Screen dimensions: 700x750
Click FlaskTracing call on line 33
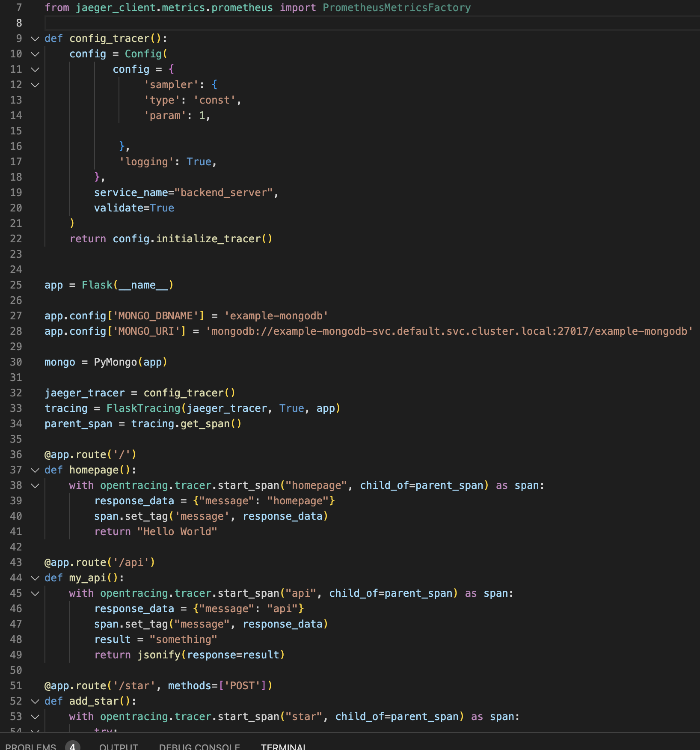(223, 408)
